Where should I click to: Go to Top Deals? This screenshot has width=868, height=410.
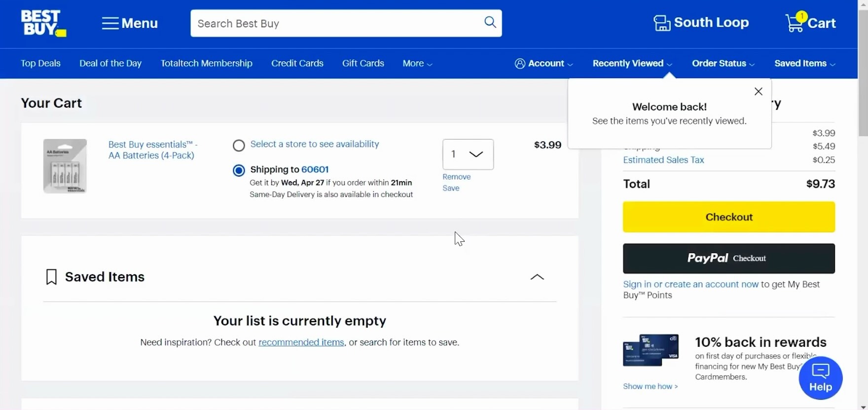point(40,64)
